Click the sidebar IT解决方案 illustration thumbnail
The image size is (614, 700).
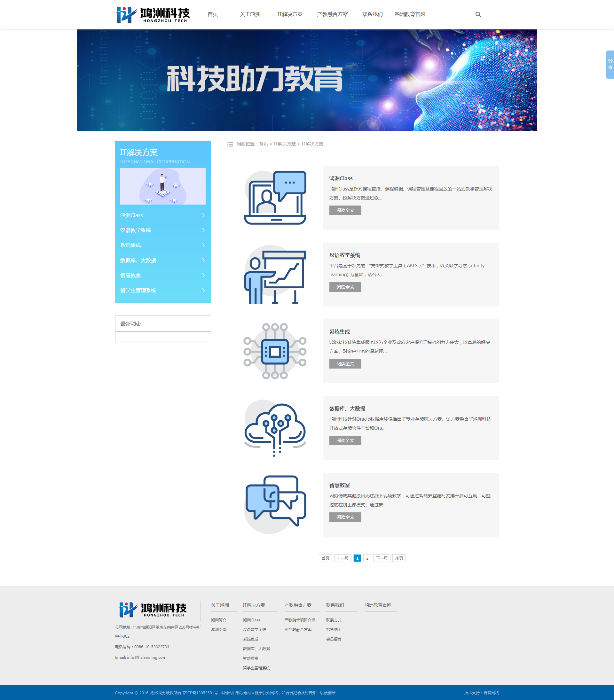coord(163,186)
